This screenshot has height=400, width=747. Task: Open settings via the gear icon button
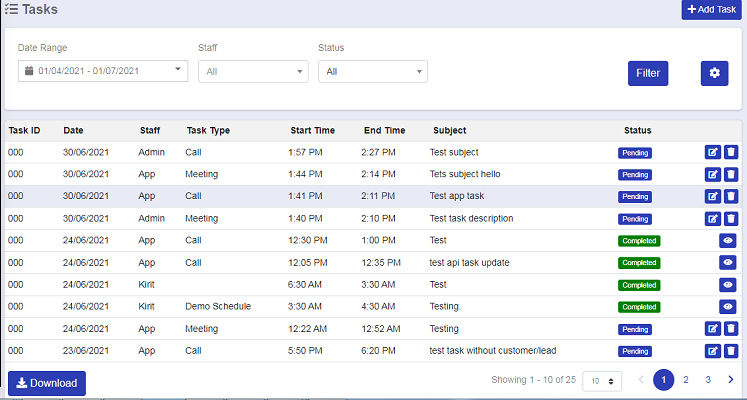click(x=714, y=73)
